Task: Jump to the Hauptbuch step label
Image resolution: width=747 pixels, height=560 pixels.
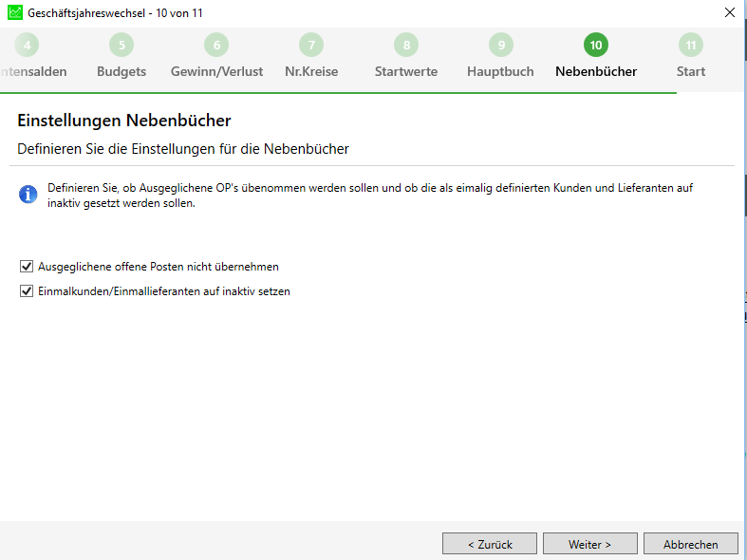Action: (x=500, y=71)
